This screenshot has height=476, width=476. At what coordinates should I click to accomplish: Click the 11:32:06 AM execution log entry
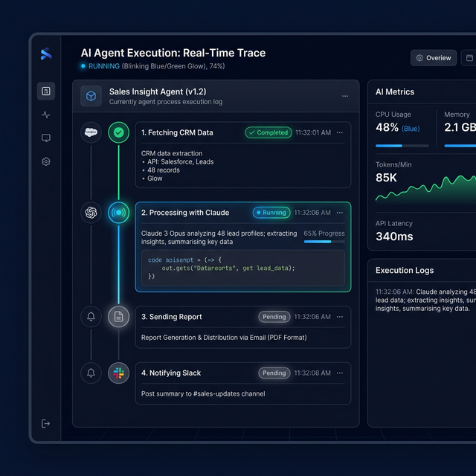tap(425, 300)
